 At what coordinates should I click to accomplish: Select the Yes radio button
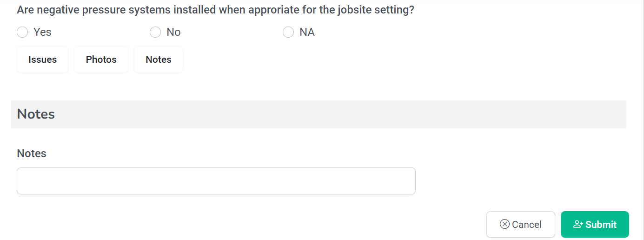pyautogui.click(x=22, y=32)
